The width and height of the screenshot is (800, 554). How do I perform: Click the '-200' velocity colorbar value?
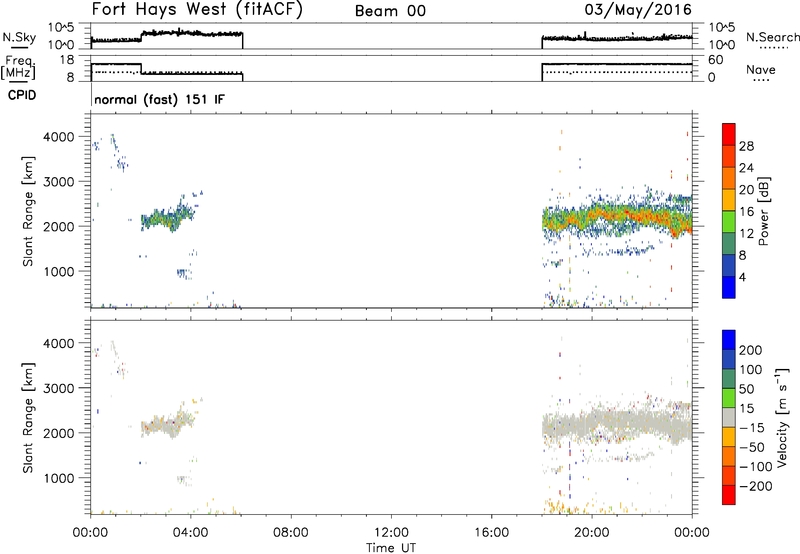point(755,486)
